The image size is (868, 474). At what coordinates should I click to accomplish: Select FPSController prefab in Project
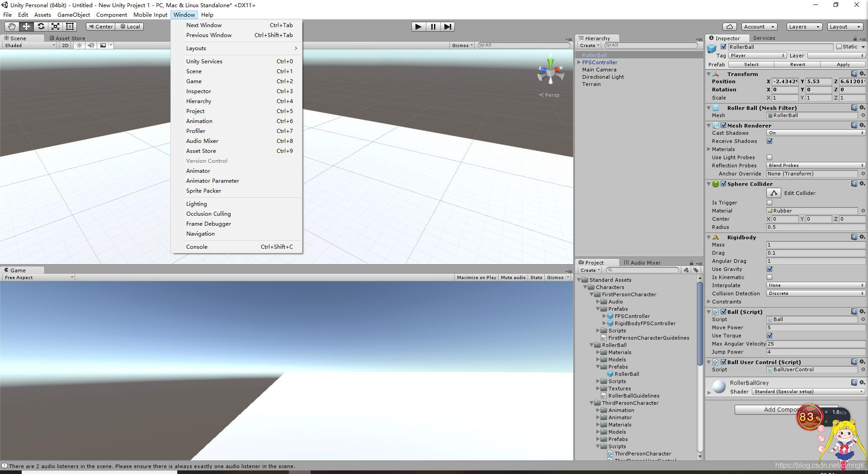(x=632, y=316)
